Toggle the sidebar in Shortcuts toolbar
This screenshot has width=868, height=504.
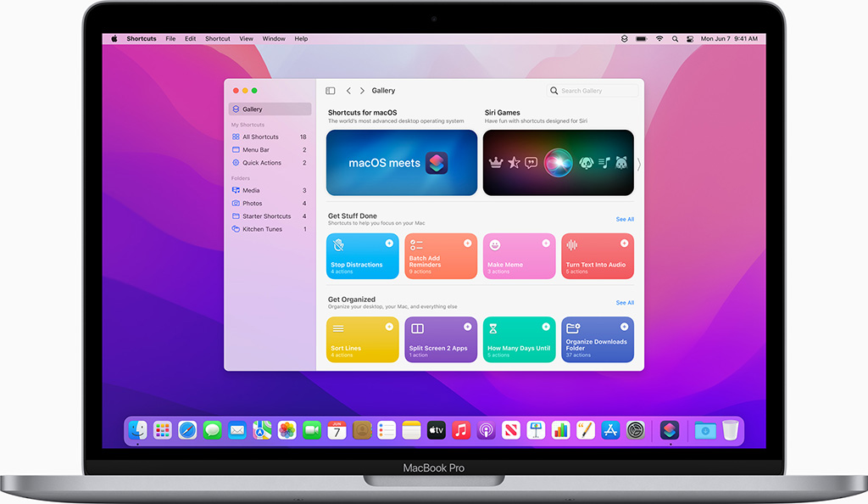[331, 91]
